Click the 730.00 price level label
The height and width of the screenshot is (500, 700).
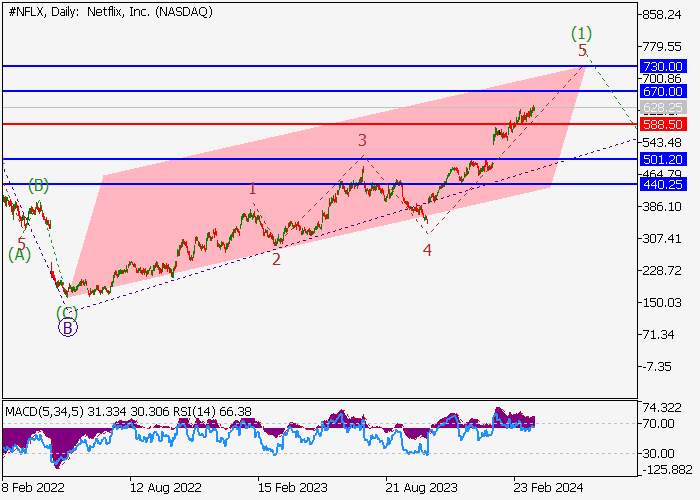pos(663,67)
